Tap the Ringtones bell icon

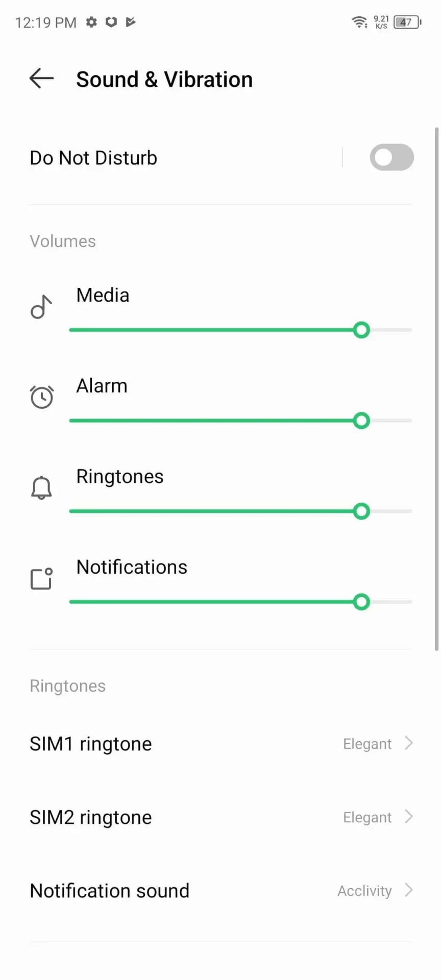(41, 488)
